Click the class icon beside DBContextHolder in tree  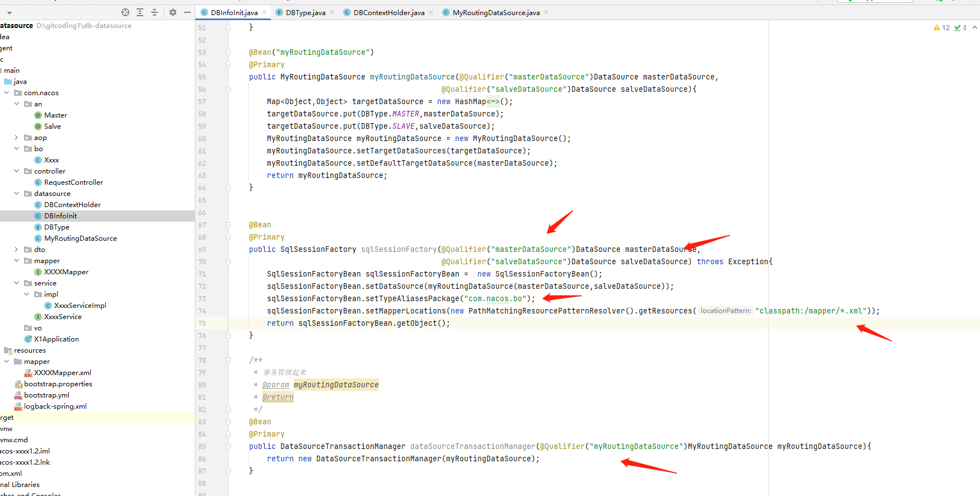pos(38,205)
